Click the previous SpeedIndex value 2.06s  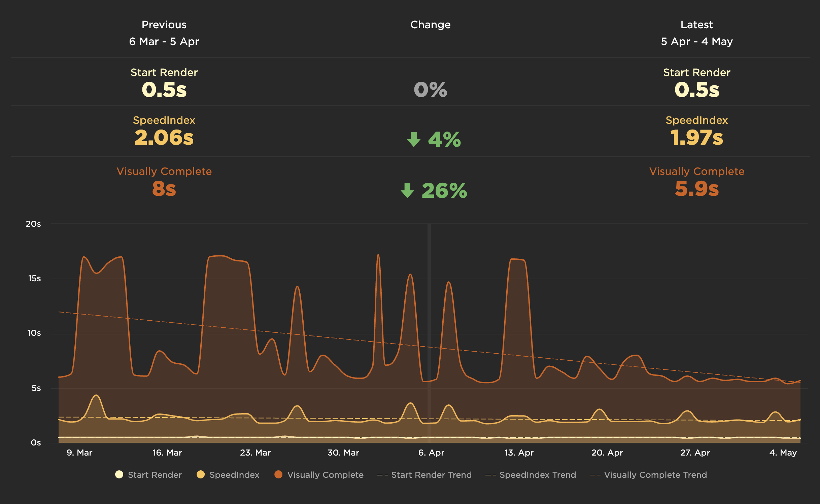tap(164, 137)
